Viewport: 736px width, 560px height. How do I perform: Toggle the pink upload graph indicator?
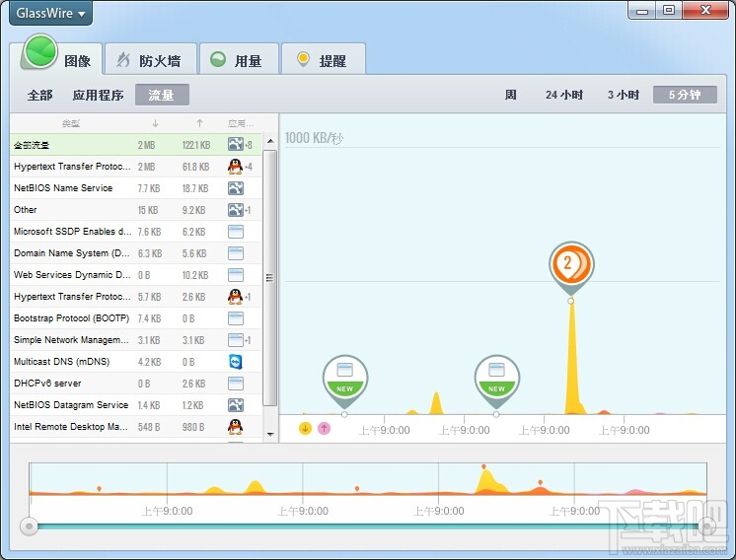tap(324, 428)
